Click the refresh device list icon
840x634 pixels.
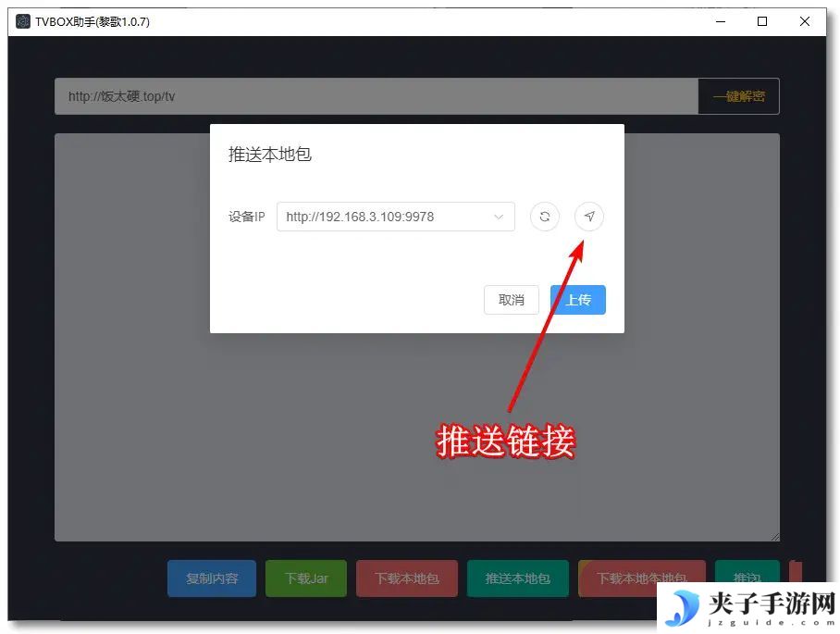pyautogui.click(x=544, y=217)
